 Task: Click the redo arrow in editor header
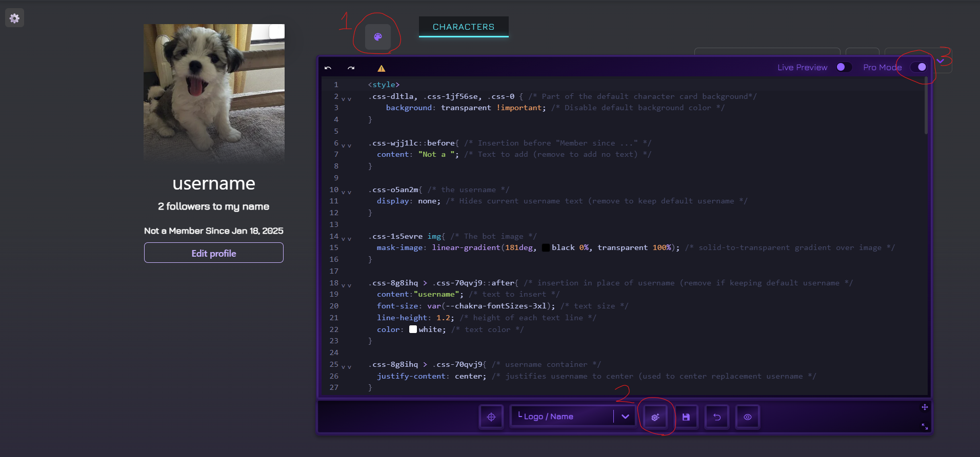(351, 68)
